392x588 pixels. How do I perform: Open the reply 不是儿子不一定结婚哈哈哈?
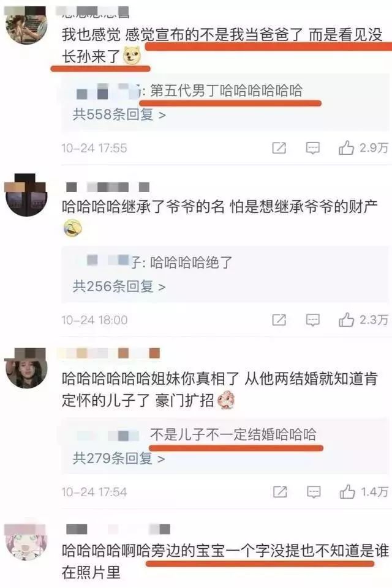point(233,434)
